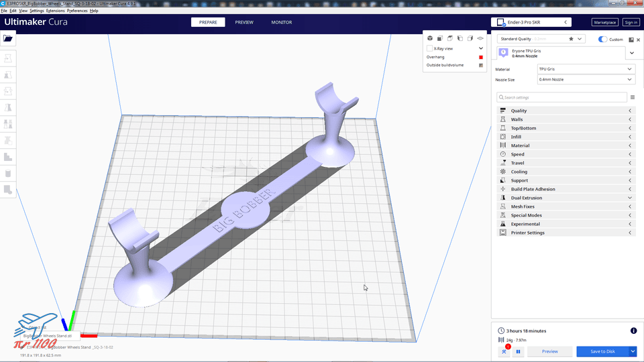Click the Save to Disk button
This screenshot has width=644, height=362.
602,351
